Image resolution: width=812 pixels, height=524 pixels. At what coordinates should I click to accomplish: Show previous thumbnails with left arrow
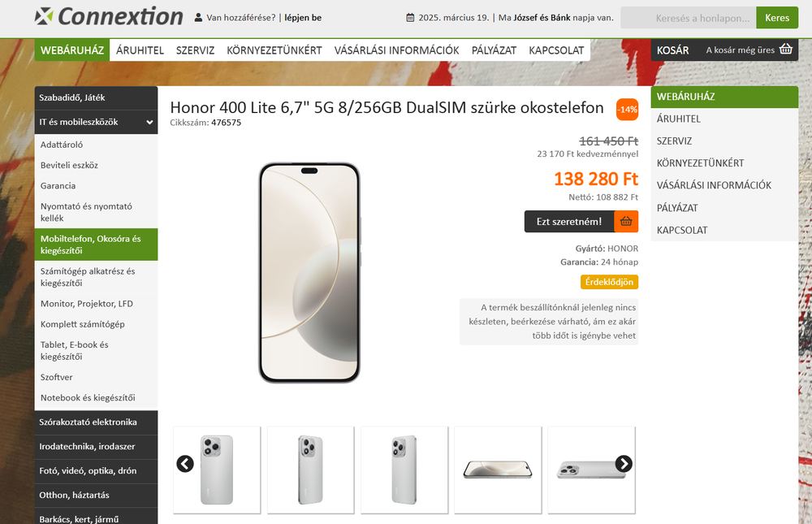tap(185, 463)
